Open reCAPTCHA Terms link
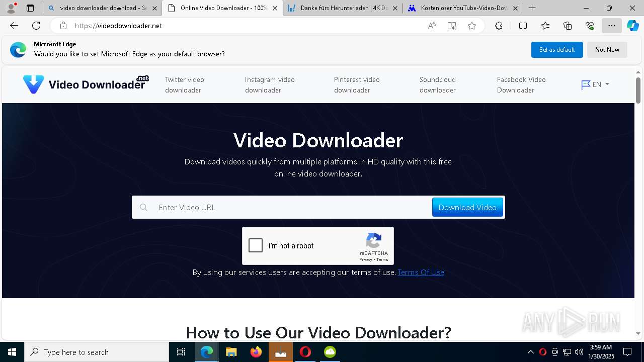Image resolution: width=644 pixels, height=362 pixels. (x=382, y=259)
